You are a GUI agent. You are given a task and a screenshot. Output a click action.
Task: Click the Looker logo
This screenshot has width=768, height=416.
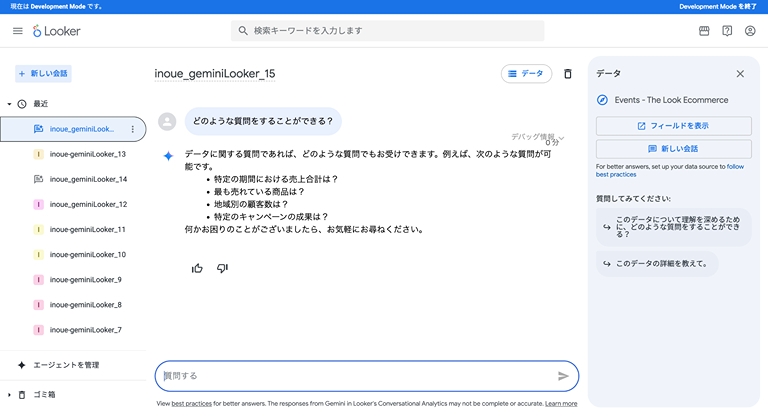click(x=56, y=31)
